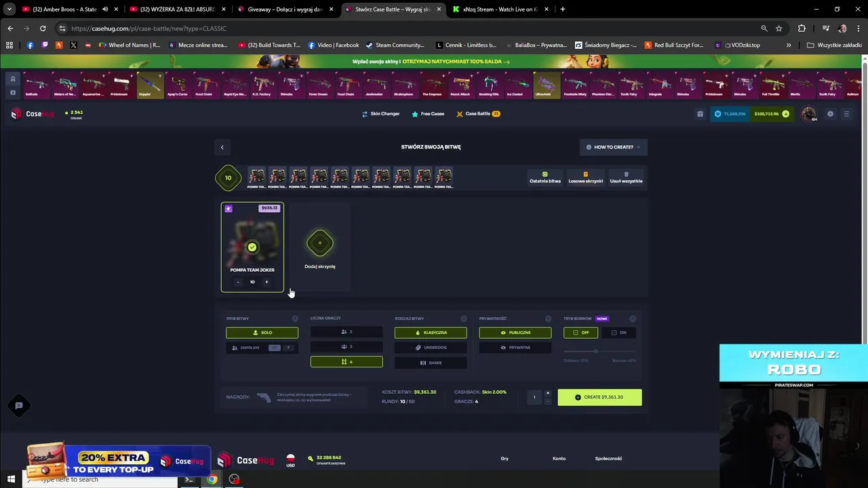Show help for Rodzaj bitwy

464,319
